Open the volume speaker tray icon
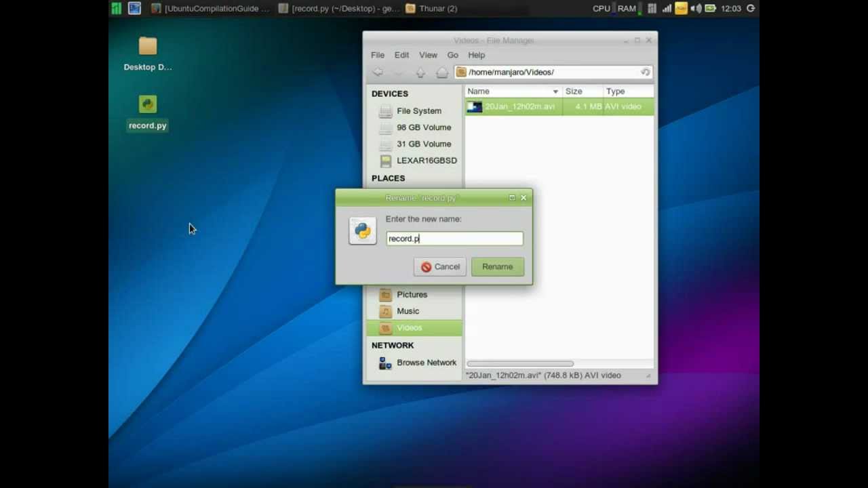 click(696, 8)
